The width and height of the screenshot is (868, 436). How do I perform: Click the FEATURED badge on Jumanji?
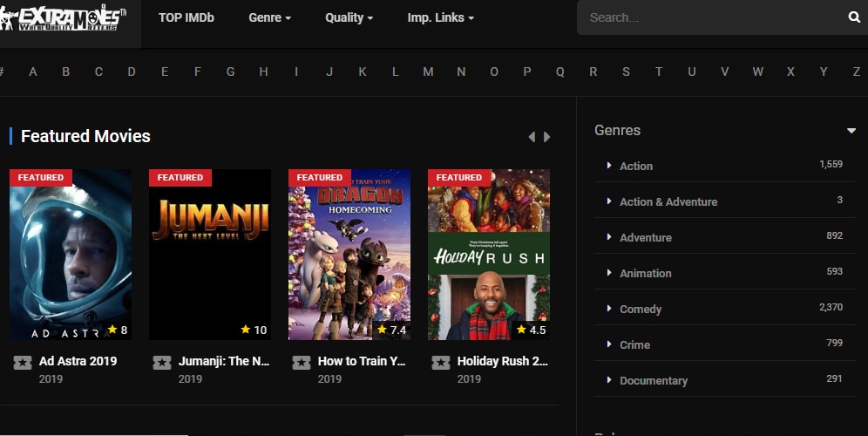point(180,177)
